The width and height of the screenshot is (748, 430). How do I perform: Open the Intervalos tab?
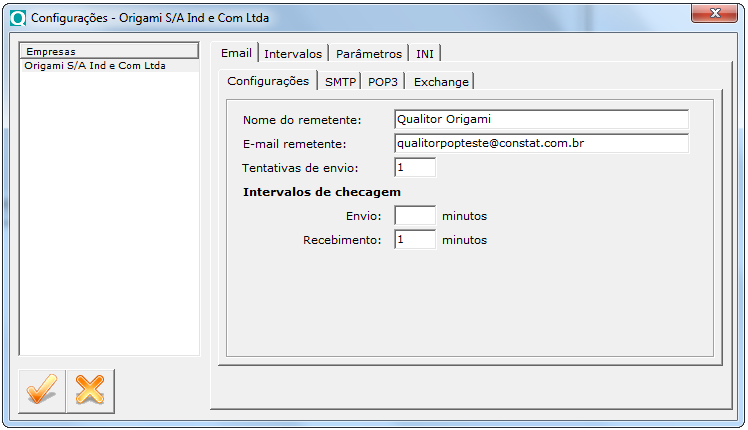coord(293,54)
